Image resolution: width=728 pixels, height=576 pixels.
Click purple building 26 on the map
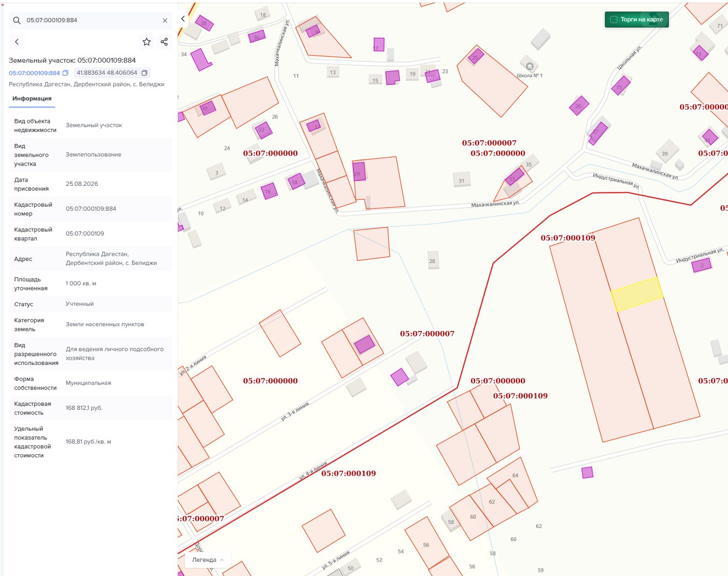click(x=579, y=105)
